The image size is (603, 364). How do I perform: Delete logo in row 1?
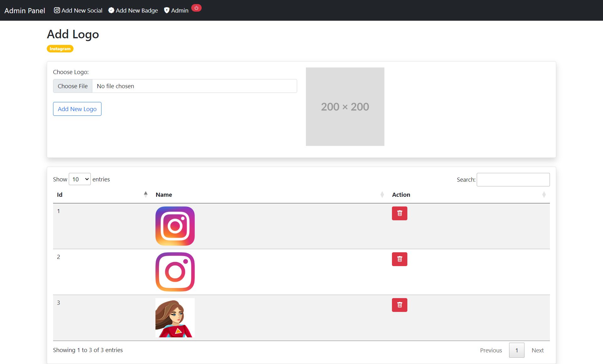[x=399, y=213]
